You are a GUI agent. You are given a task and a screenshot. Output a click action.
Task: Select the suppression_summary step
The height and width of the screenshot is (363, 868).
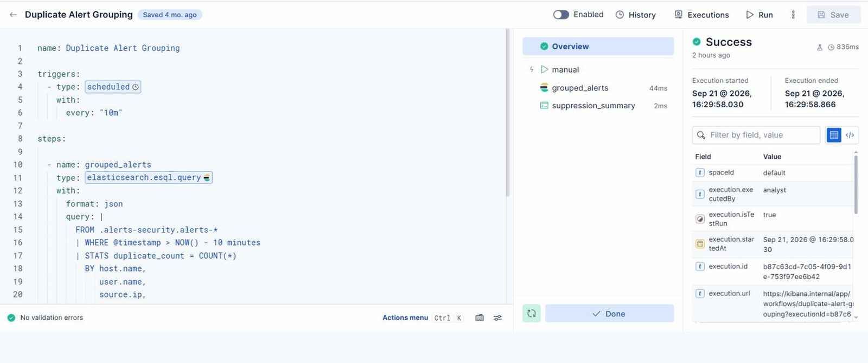[x=598, y=106]
